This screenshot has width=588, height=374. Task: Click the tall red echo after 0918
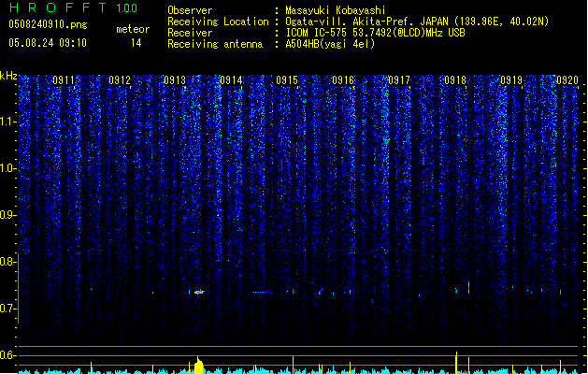pyautogui.click(x=468, y=287)
